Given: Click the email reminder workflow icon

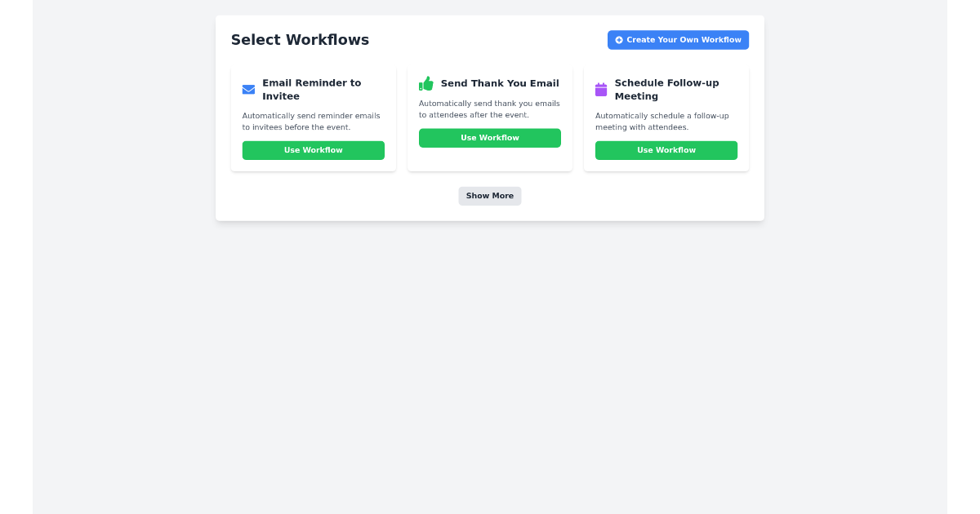Looking at the screenshot, I should click(248, 90).
